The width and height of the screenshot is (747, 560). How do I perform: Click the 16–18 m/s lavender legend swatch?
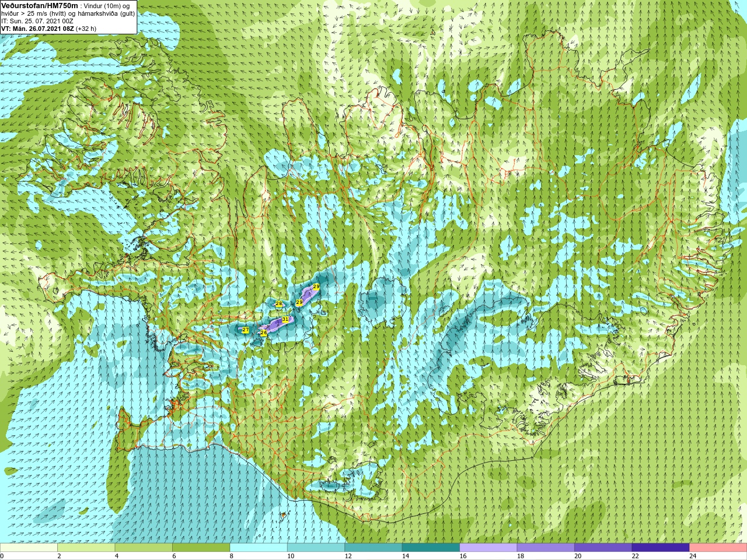pyautogui.click(x=488, y=548)
